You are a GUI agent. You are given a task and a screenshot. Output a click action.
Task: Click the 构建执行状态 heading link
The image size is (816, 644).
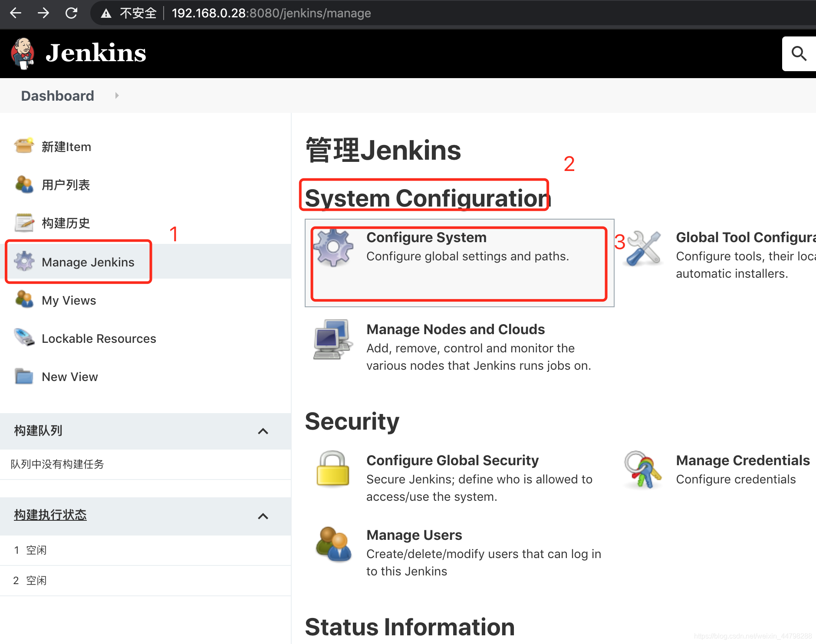pos(50,515)
